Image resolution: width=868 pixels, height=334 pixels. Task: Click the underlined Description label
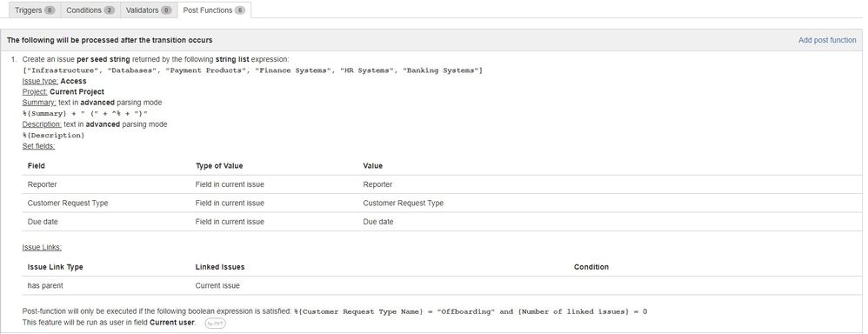tap(42, 124)
